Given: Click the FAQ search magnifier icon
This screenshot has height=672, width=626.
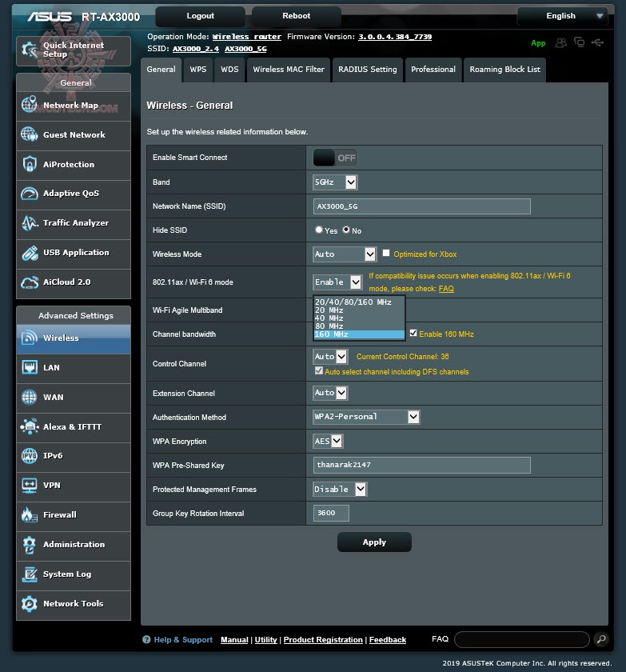Looking at the screenshot, I should point(601,639).
